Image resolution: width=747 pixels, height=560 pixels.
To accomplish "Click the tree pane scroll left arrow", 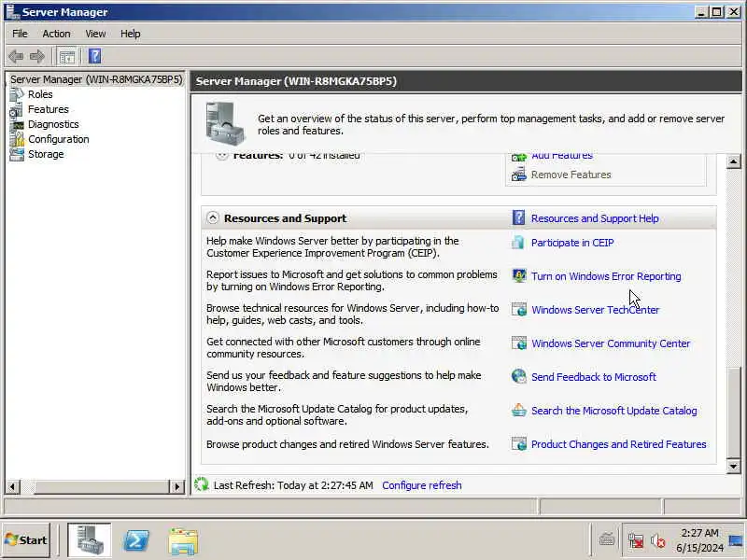I will pos(12,486).
